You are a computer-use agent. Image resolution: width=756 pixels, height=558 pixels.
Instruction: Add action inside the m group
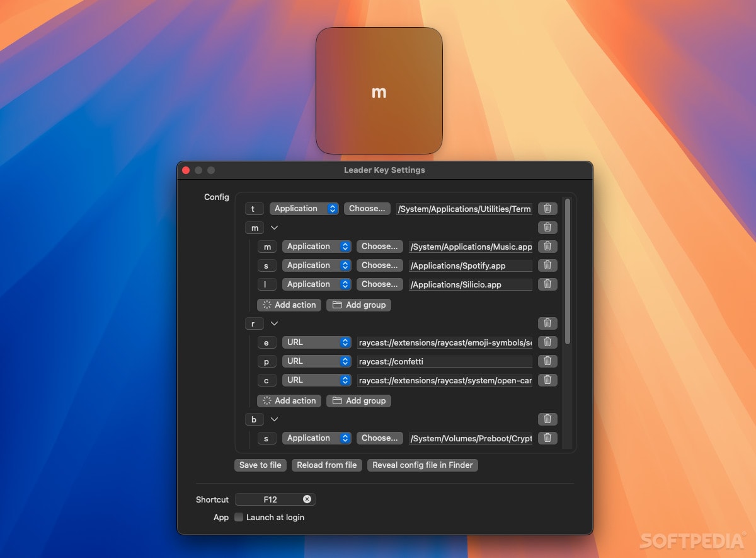point(289,305)
